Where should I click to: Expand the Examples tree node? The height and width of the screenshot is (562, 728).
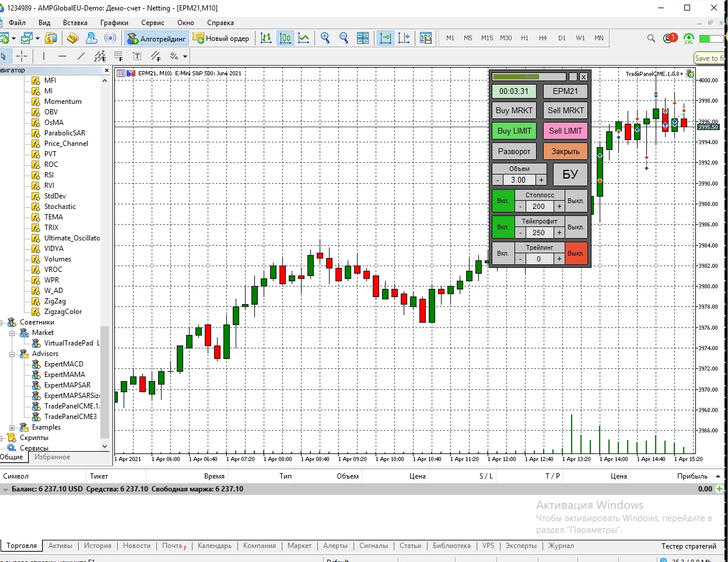12,427
